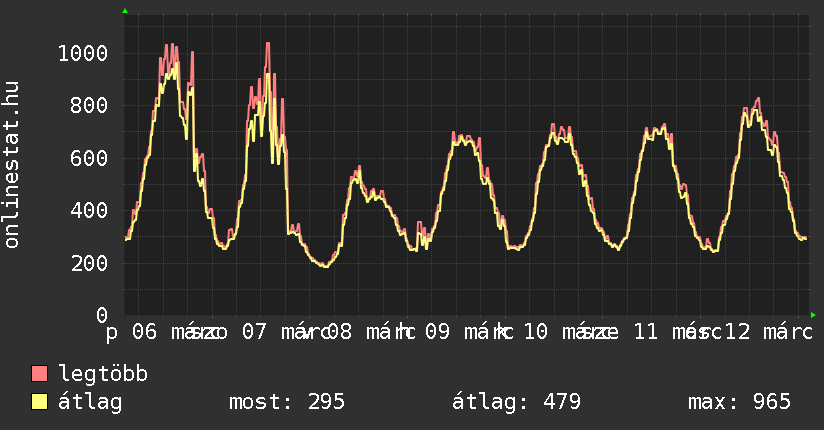Image resolution: width=824 pixels, height=430 pixels.
Task: Click the green arrow atop the y-axis
Action: pyautogui.click(x=125, y=11)
